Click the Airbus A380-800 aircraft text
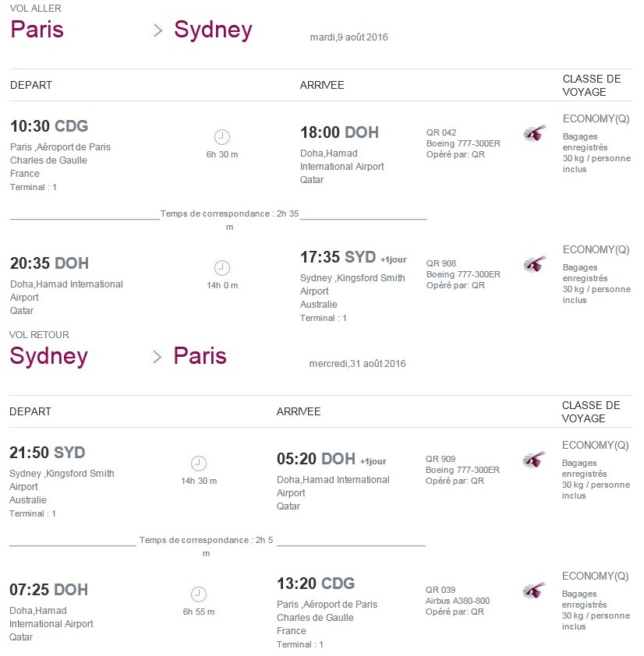Screen dimensions: 644x656 [457, 601]
